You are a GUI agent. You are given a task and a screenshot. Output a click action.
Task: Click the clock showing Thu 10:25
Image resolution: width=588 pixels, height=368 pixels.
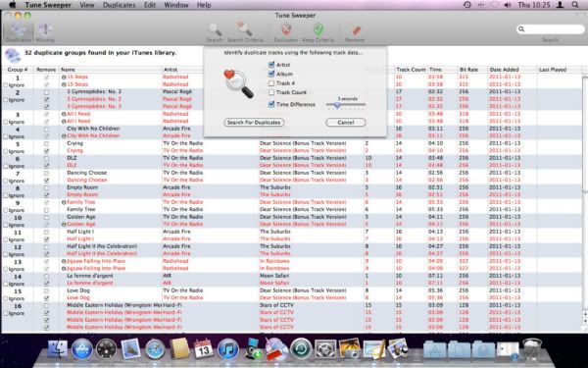coord(534,5)
